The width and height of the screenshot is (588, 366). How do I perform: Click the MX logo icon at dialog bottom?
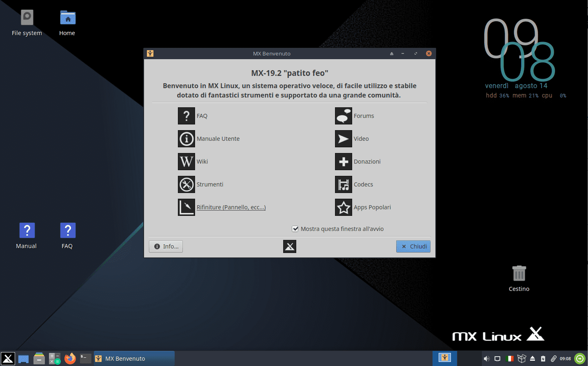[290, 246]
